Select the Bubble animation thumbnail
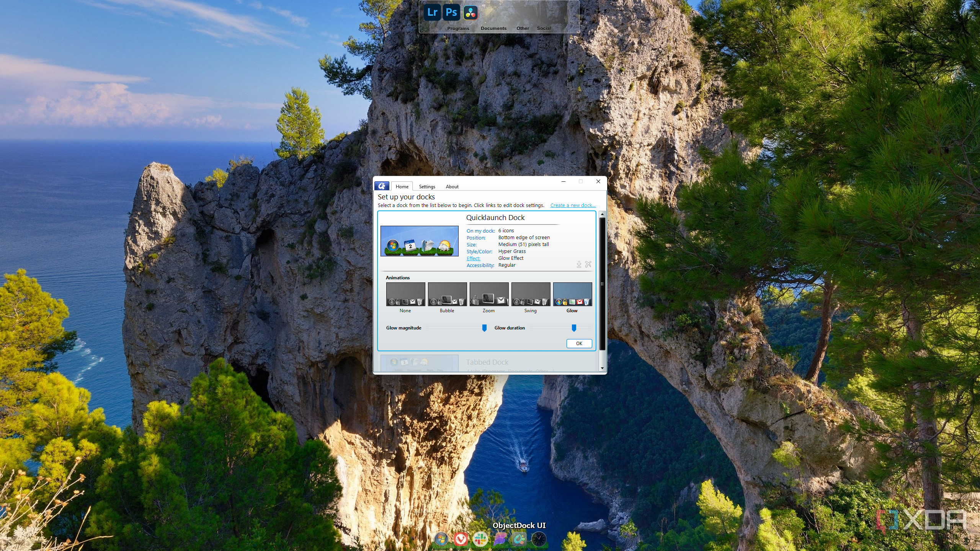980x551 pixels. 447,294
